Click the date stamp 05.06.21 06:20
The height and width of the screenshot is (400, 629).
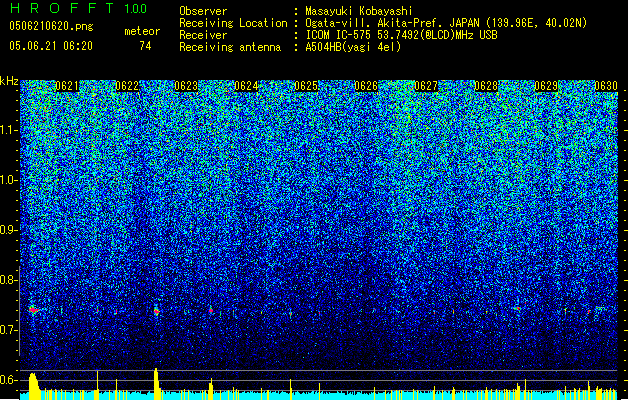pyautogui.click(x=51, y=46)
